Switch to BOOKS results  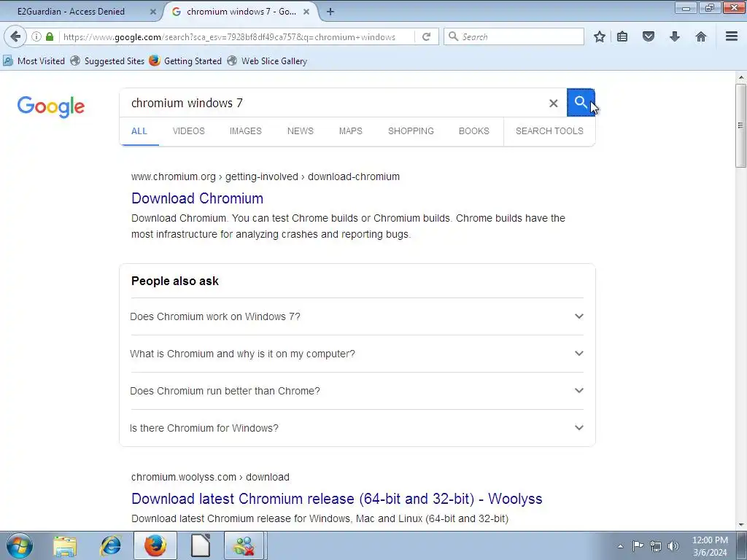(474, 131)
